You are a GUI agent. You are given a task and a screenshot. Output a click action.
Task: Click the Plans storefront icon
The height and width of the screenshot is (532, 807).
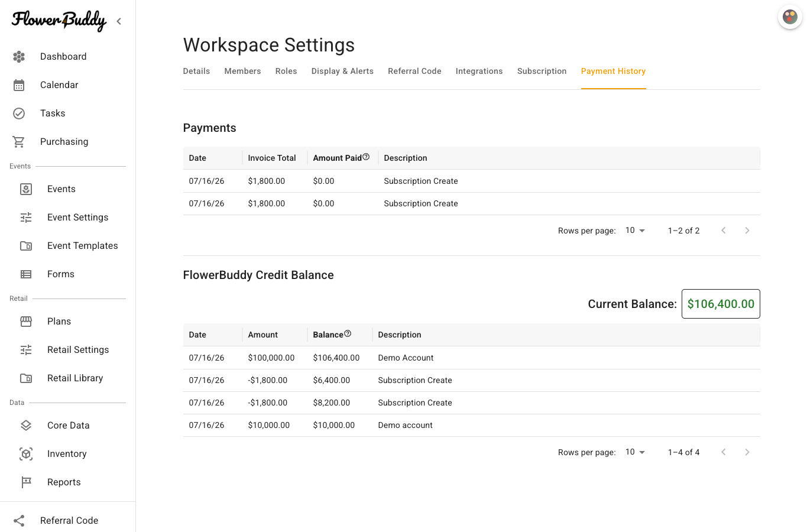(26, 322)
